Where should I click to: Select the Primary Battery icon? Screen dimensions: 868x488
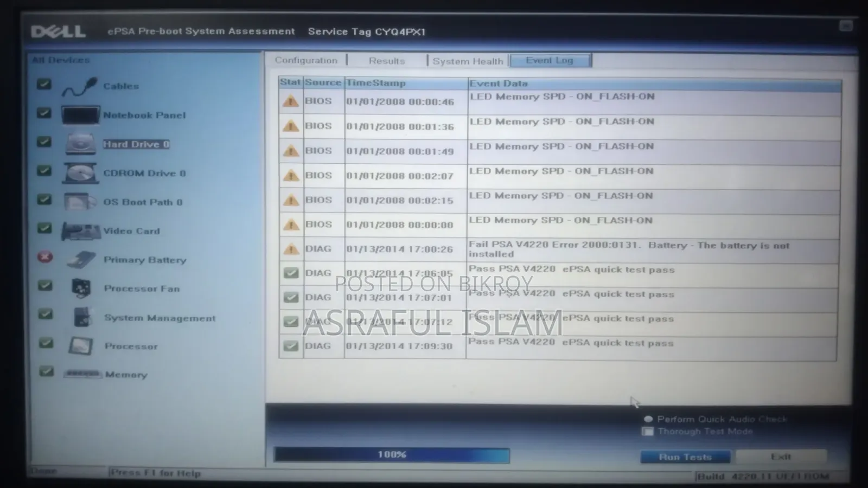(81, 260)
